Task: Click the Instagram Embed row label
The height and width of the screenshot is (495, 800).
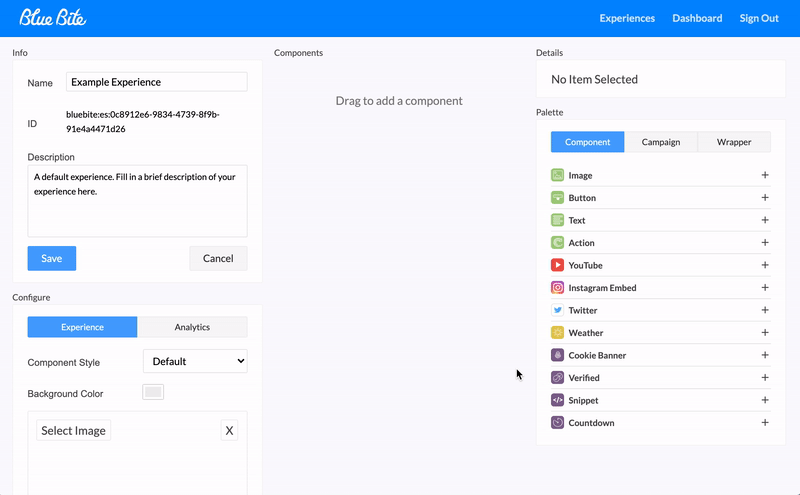Action: [x=602, y=288]
